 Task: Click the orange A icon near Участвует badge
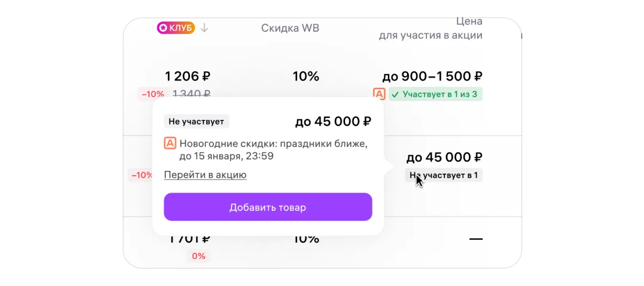379,94
